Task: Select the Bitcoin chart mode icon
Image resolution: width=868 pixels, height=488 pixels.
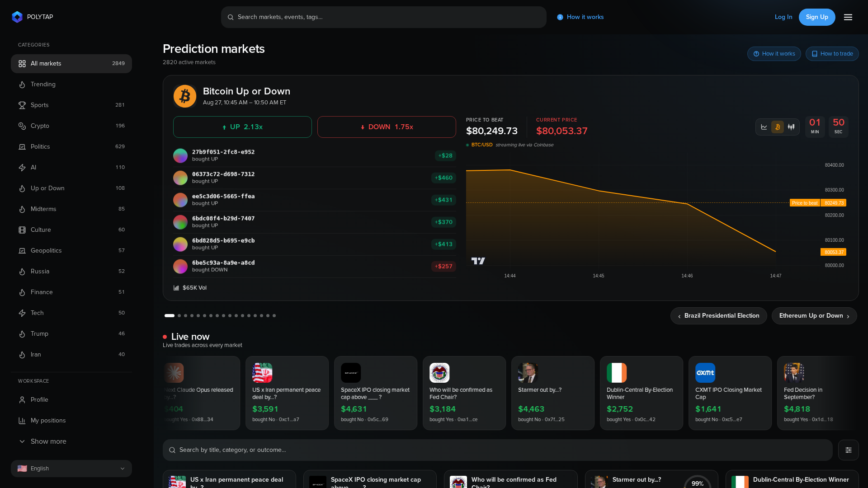Action: [x=778, y=127]
